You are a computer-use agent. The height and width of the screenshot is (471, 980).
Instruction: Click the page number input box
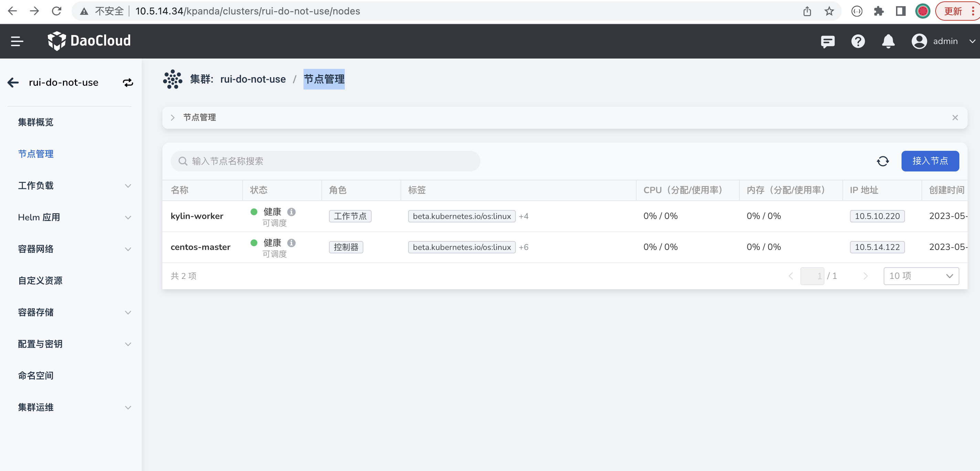coord(812,276)
